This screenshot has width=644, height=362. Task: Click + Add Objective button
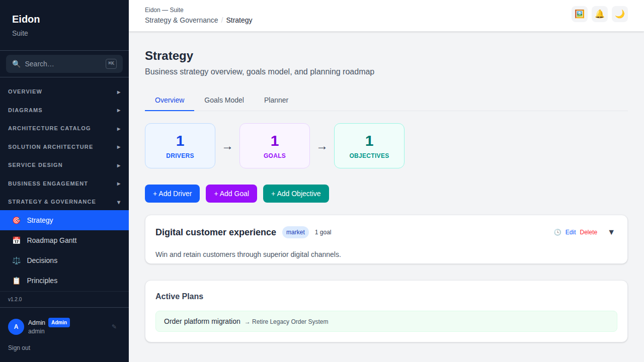tap(296, 194)
